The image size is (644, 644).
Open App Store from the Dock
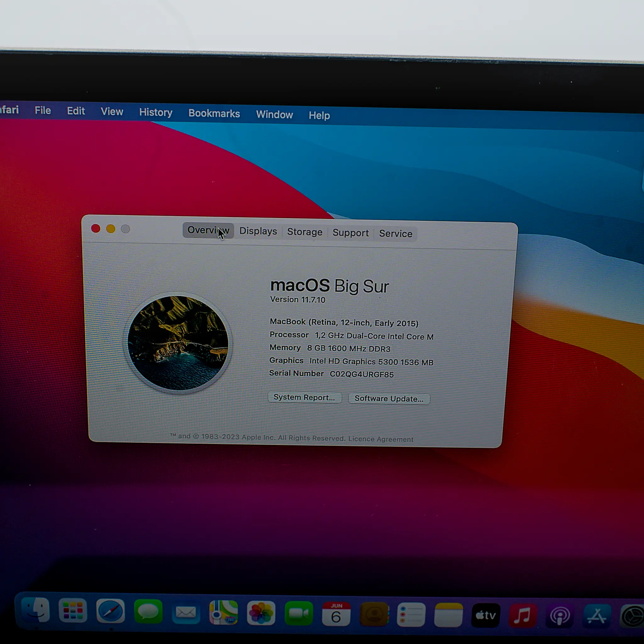point(597,617)
